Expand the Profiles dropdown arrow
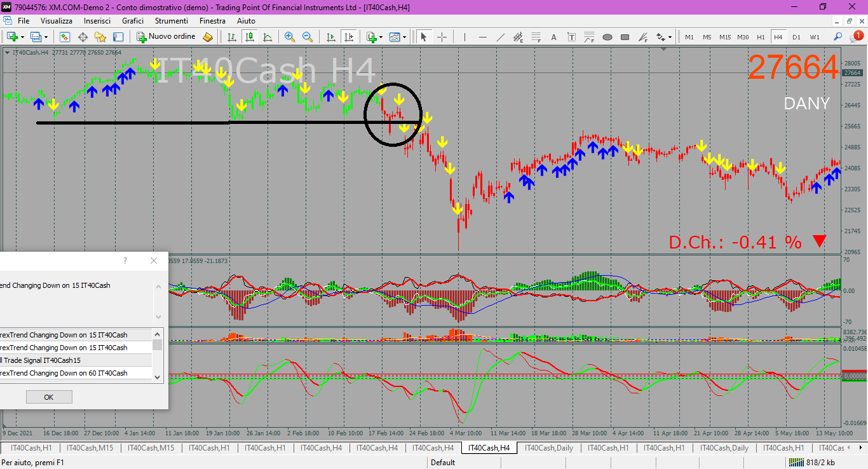Screen dimensions: 868x469 (x=46, y=37)
